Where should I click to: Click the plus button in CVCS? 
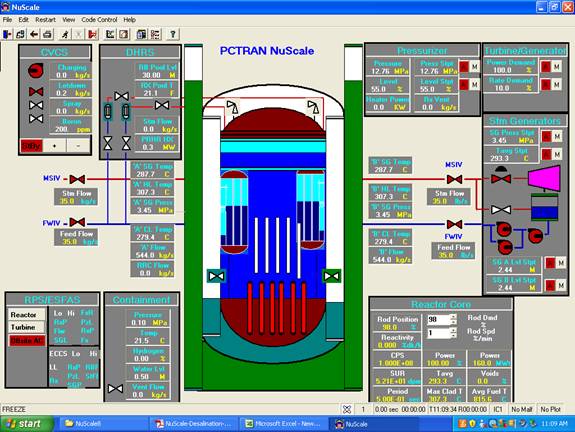54,146
